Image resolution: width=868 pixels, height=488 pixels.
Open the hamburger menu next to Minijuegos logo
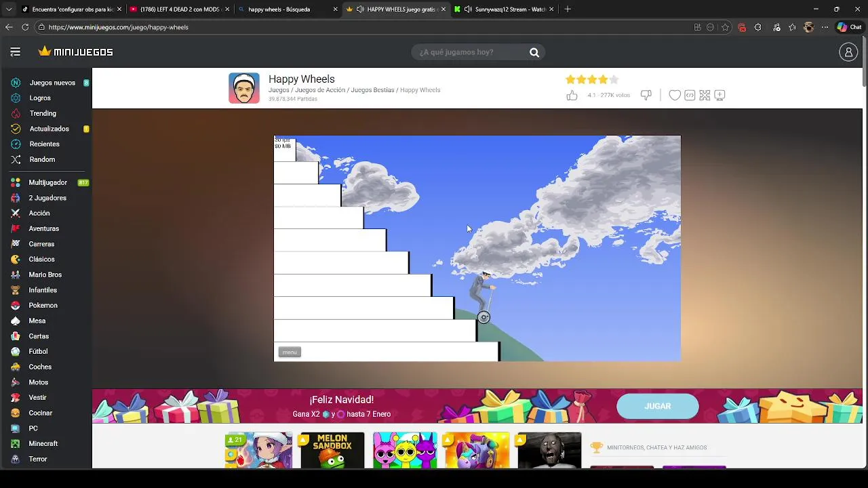point(15,52)
